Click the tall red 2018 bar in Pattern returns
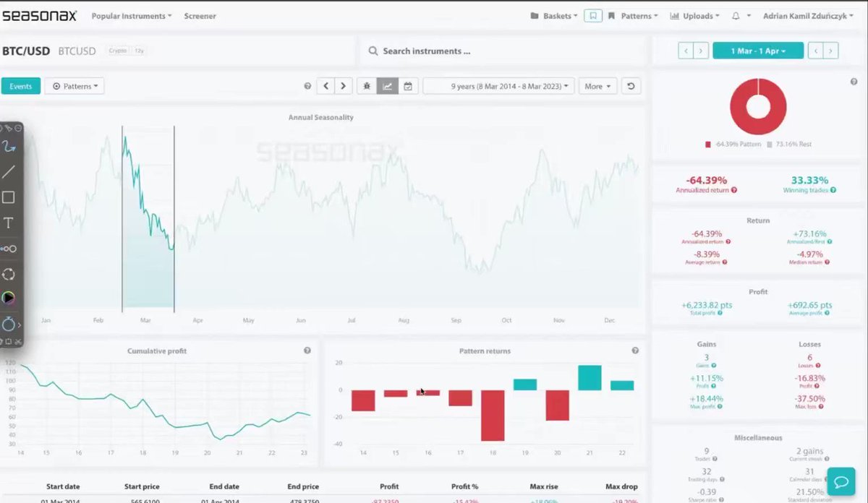Viewport: 868px width, 503px height. point(493,415)
